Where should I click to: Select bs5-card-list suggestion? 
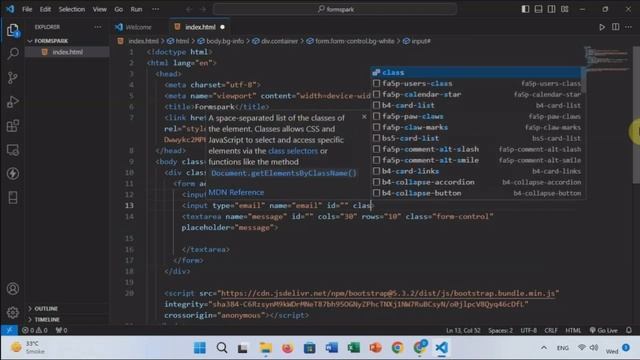(x=477, y=138)
